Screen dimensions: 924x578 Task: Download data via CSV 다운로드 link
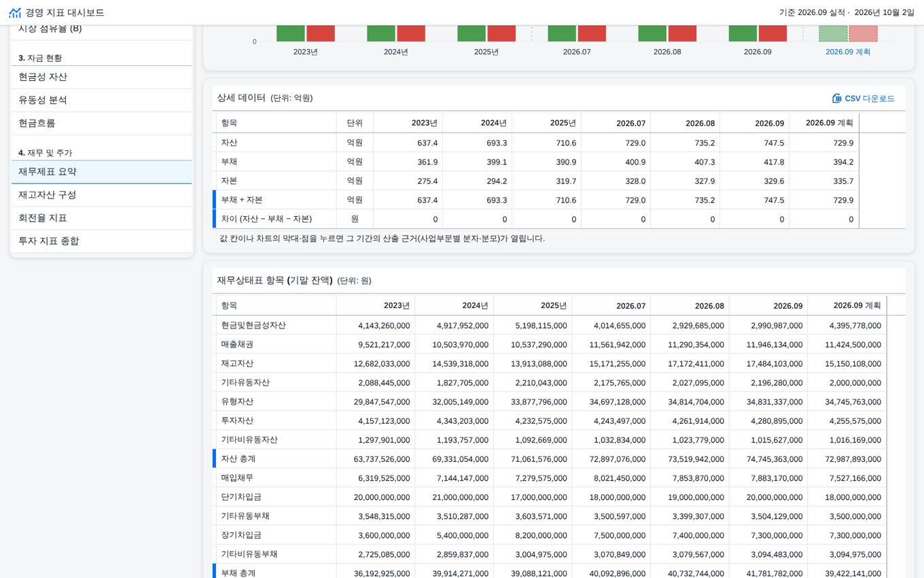(864, 99)
